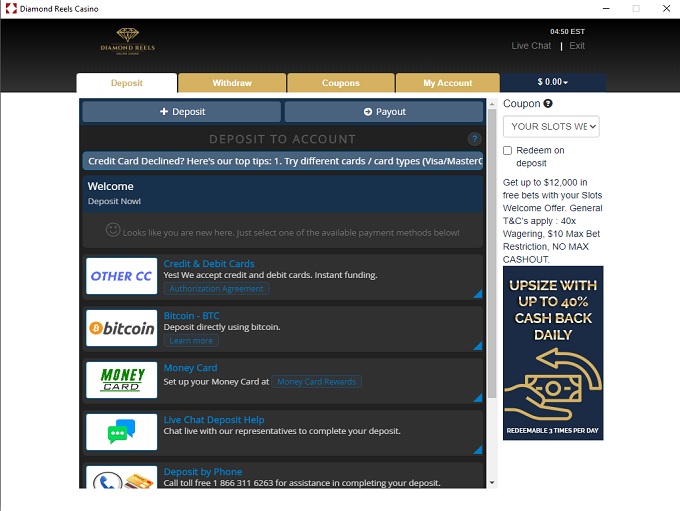Click the Payout button
The height and width of the screenshot is (511, 680).
(384, 112)
